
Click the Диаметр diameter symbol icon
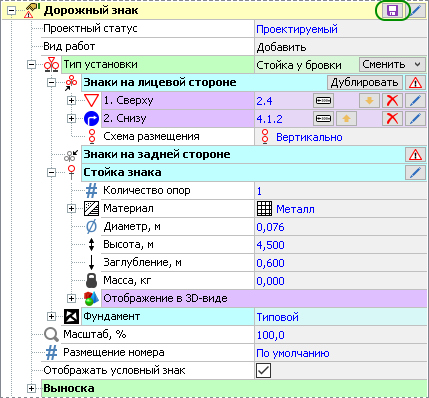[x=91, y=227]
